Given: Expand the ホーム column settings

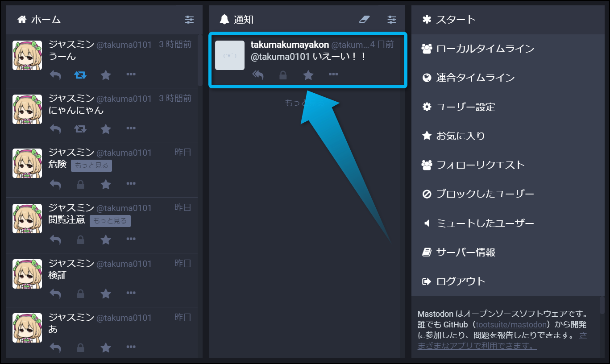Looking at the screenshot, I should click(190, 19).
